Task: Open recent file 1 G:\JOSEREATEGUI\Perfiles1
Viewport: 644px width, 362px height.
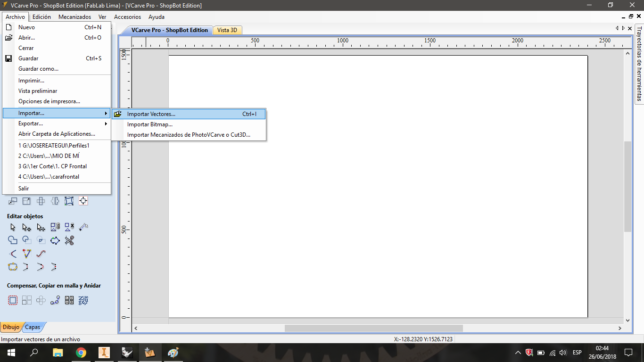Action: (57, 146)
